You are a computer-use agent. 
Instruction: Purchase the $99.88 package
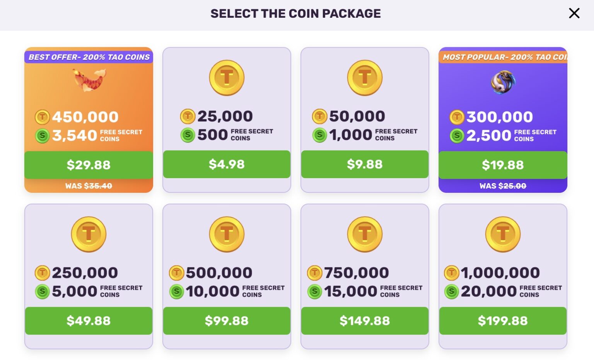click(x=227, y=321)
